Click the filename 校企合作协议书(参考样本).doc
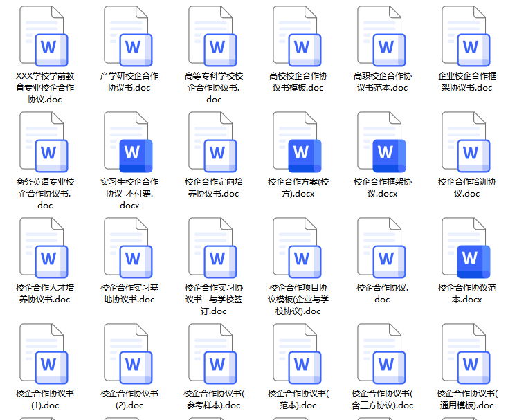The height and width of the screenshot is (420, 517). point(214,399)
